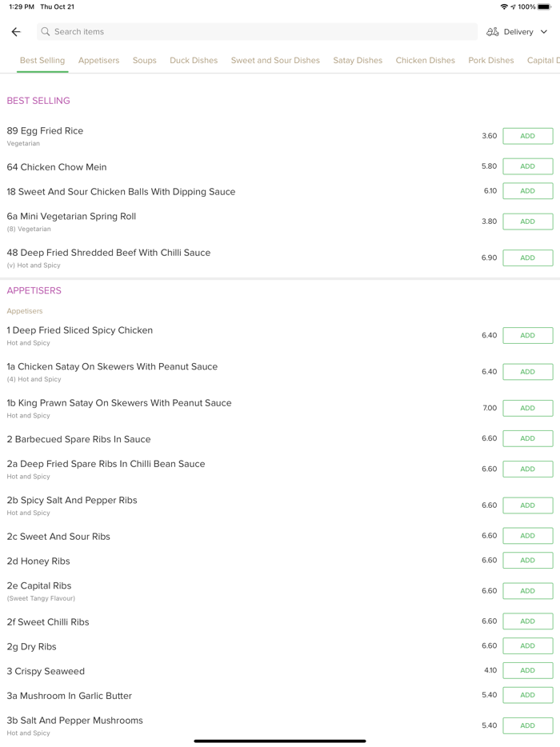Add 3a Mushroom In Garlic Butter
Viewport: 560px width, 747px height.
527,695
